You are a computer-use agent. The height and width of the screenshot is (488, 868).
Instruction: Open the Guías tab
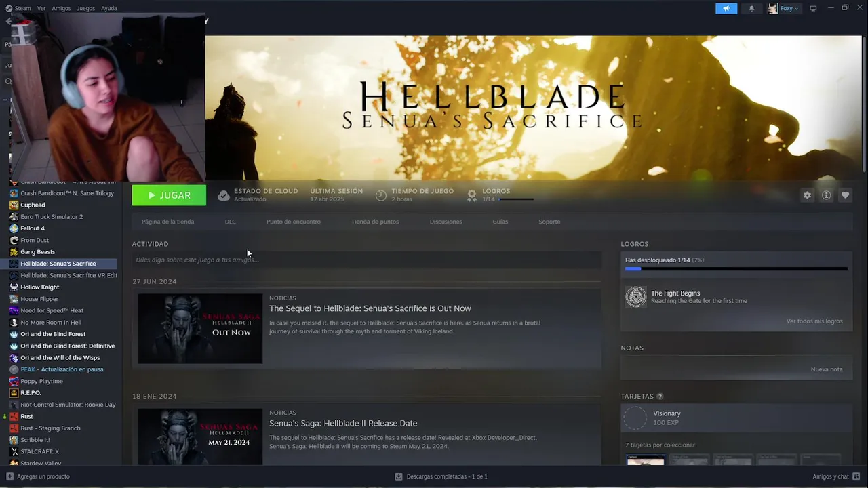point(500,222)
